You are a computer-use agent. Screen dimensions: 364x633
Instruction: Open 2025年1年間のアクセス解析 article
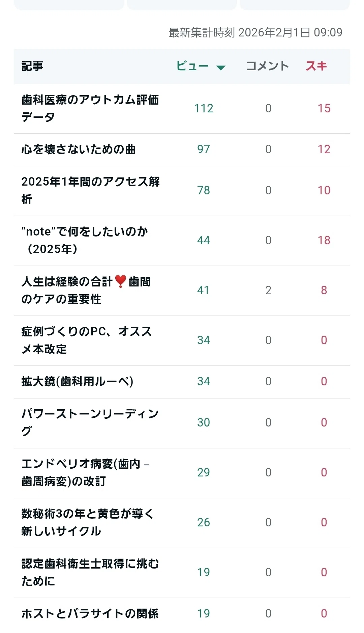coord(90,190)
